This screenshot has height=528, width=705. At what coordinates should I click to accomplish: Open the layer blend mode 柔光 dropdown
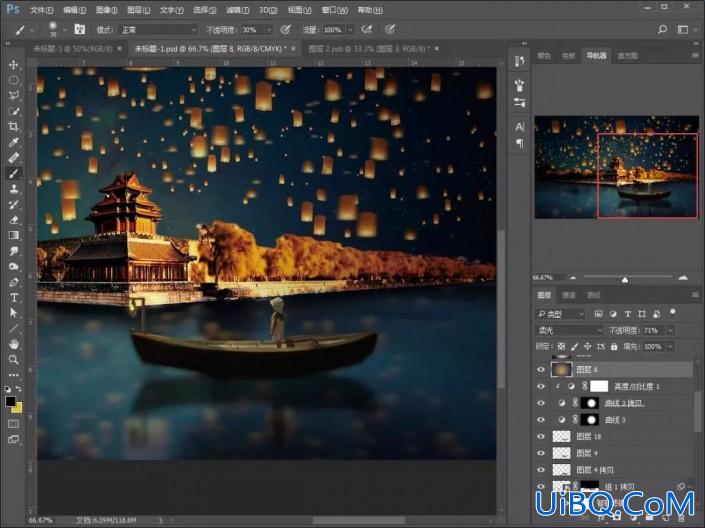tap(569, 331)
